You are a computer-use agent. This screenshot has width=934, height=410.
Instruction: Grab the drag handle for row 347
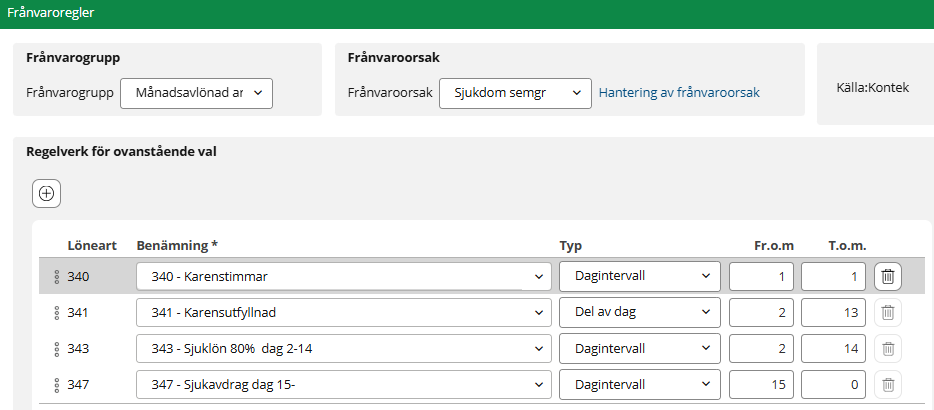coord(57,384)
